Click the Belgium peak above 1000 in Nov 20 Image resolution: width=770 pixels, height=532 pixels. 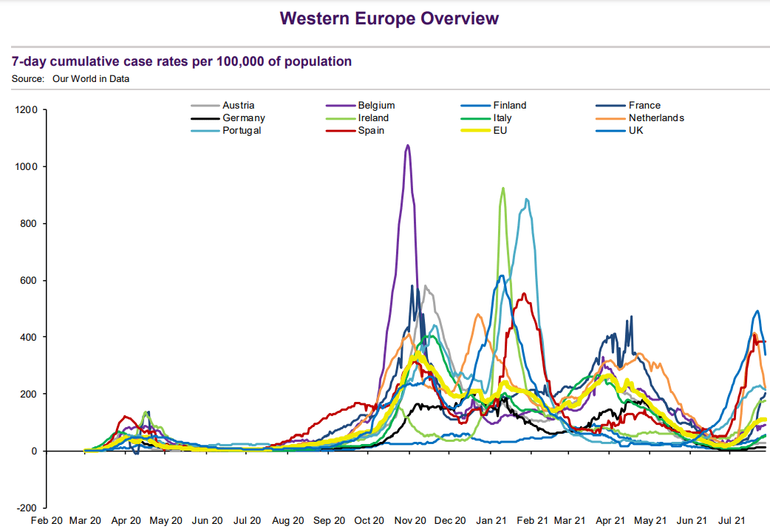(408, 146)
